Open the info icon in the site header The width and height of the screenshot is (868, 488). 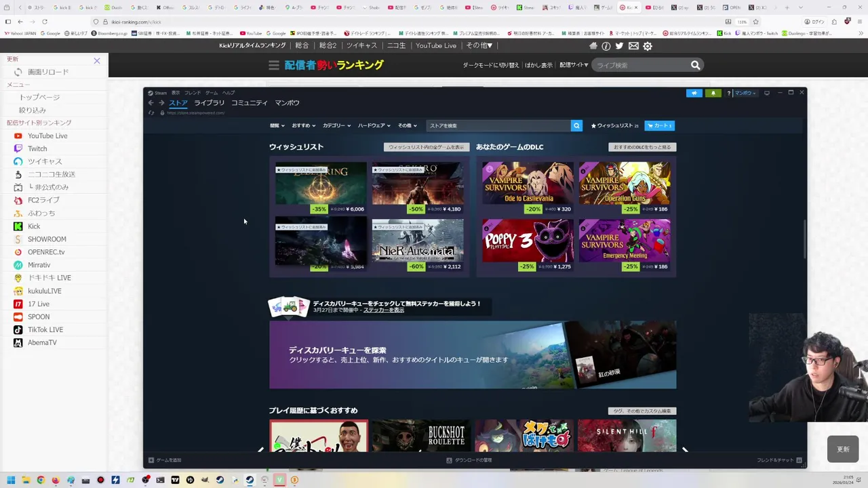pos(606,46)
